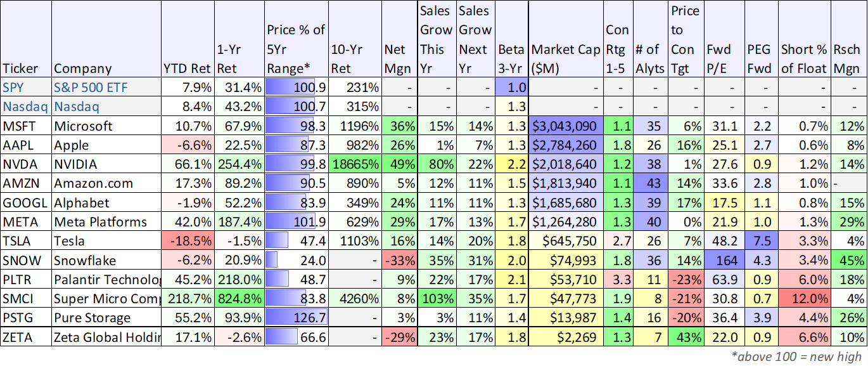Select the MSFT ticker cell
868x366 pixels.
coord(26,126)
